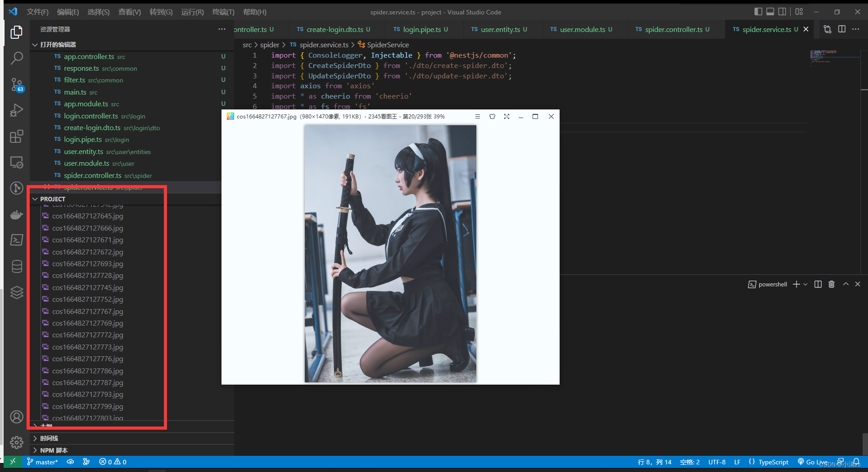Click the TypeScript language mode indicator
The height and width of the screenshot is (472, 868).
(773, 462)
